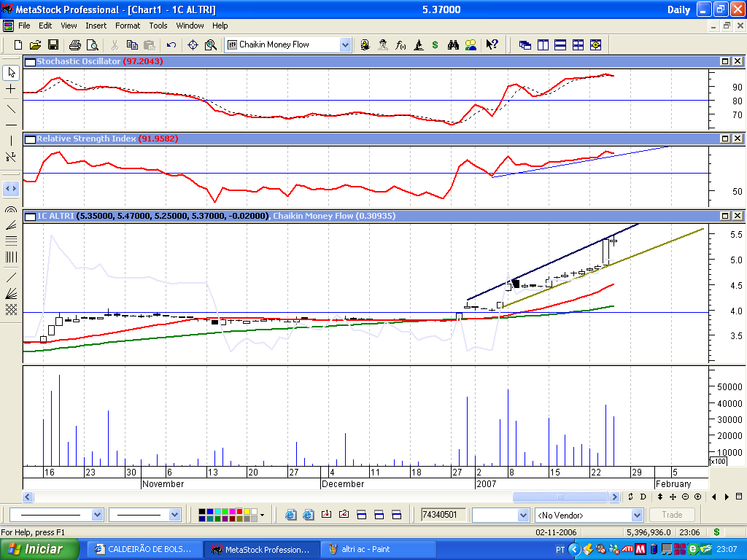Open the Insert menu
Viewport: 747px width, 560px height.
96,26
